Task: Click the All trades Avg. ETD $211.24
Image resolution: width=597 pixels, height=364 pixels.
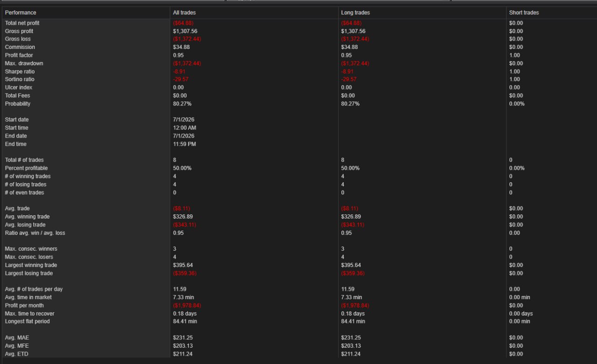Action: pyautogui.click(x=183, y=354)
